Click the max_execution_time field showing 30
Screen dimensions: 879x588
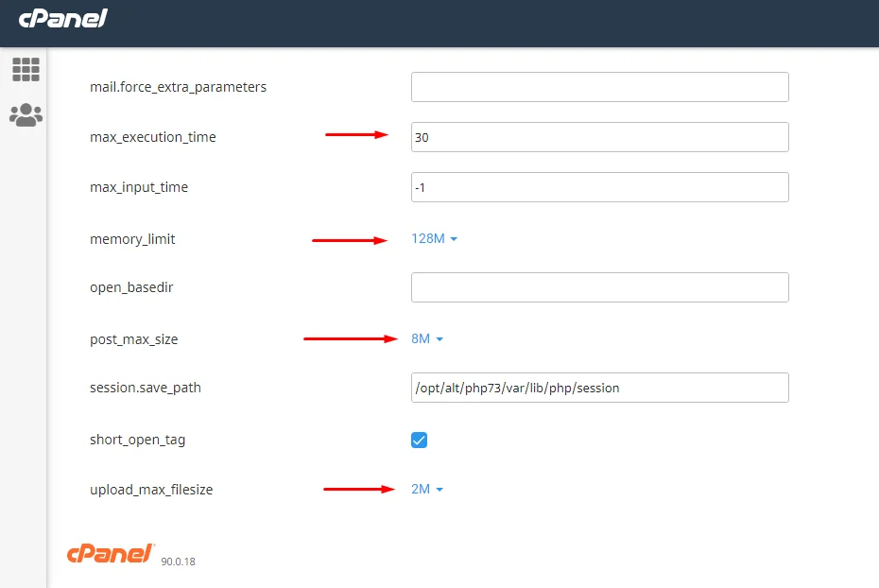(x=600, y=137)
